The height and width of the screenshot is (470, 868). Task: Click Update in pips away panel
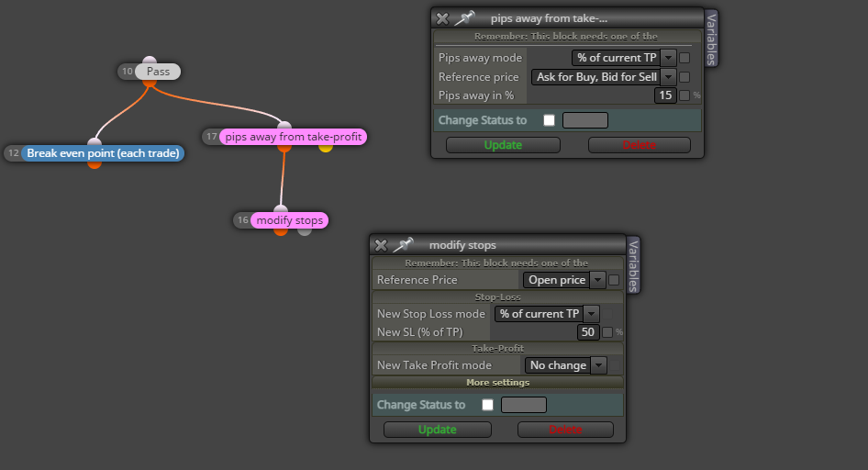(503, 145)
